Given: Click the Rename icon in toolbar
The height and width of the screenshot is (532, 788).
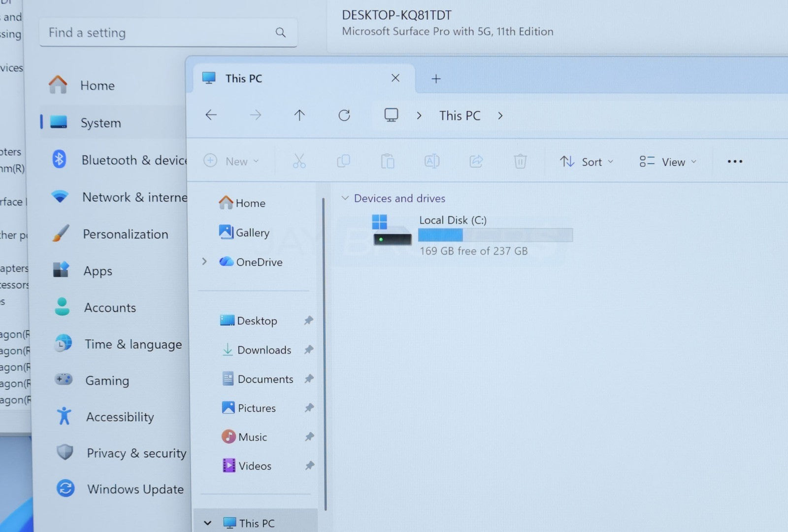Looking at the screenshot, I should (431, 161).
